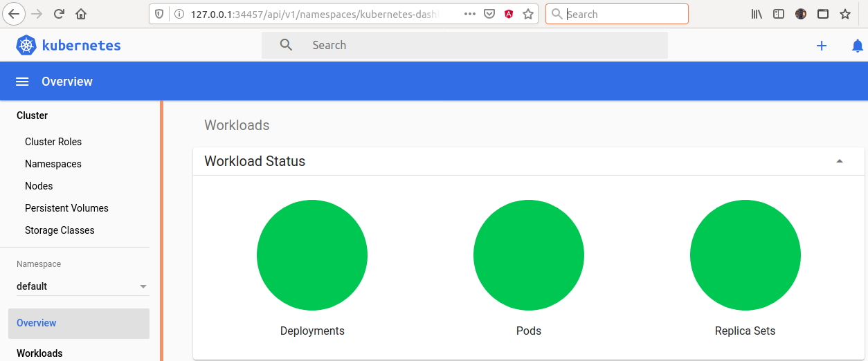Toggle the browser sidebar icon

pos(779,14)
